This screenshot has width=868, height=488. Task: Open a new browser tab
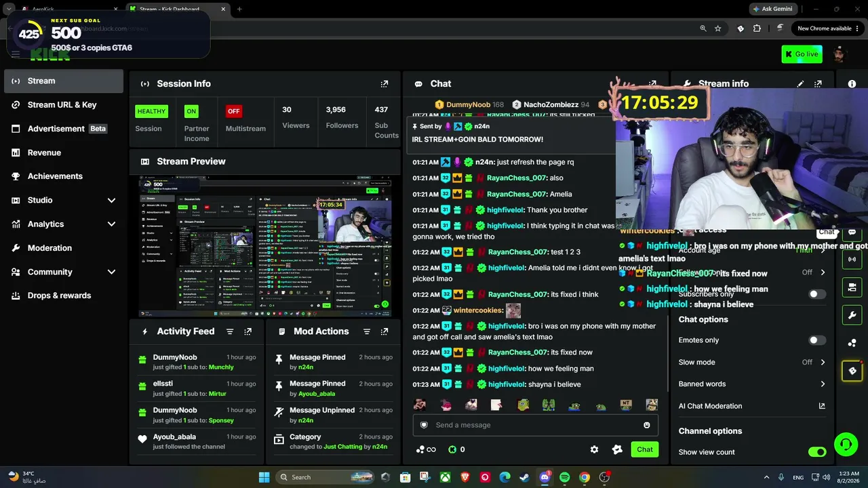(239, 9)
